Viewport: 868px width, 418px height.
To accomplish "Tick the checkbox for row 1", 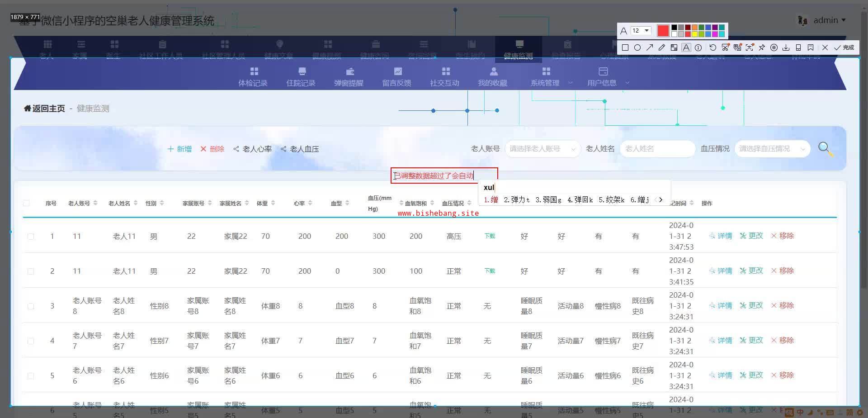I will click(31, 236).
